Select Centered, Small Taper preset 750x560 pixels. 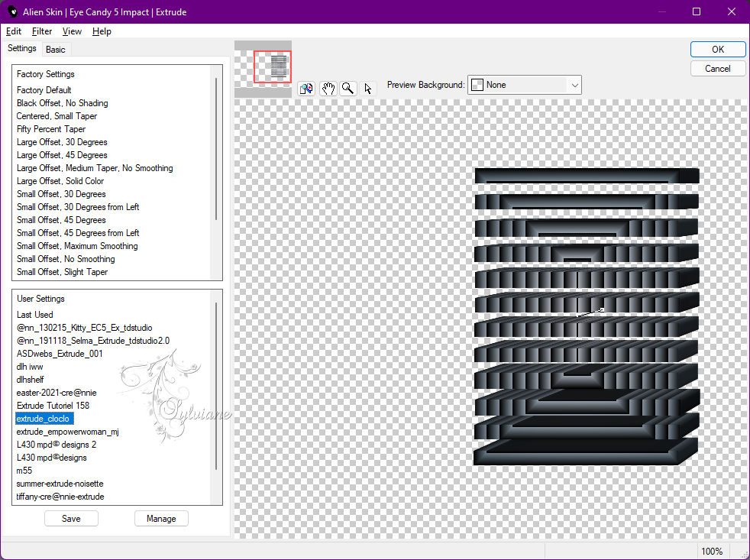[57, 116]
